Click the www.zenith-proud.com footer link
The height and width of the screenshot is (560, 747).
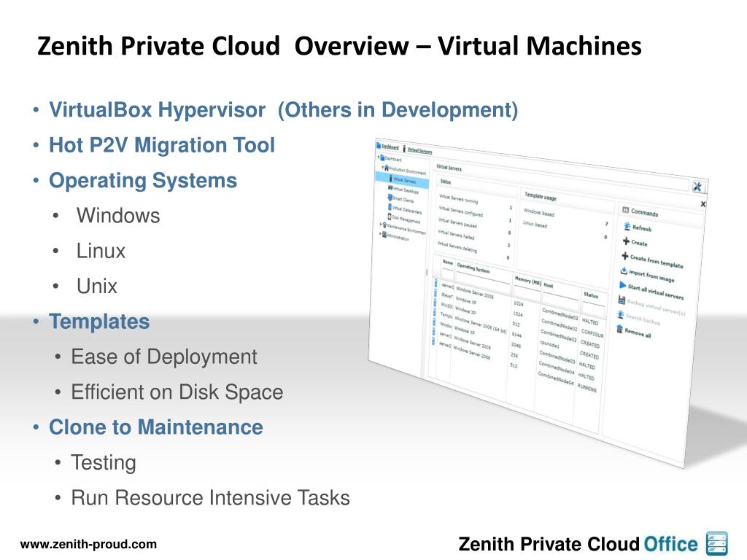coord(88,544)
